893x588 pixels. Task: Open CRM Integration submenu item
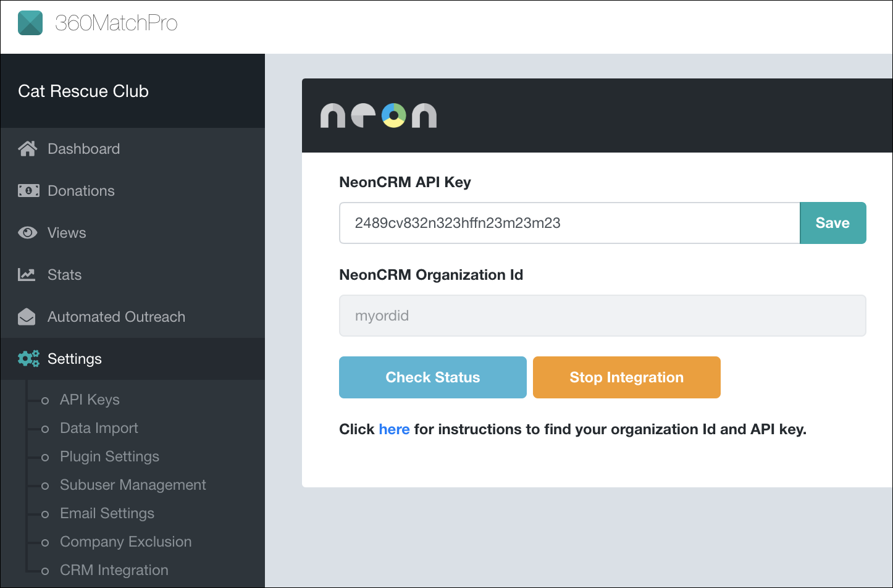114,570
